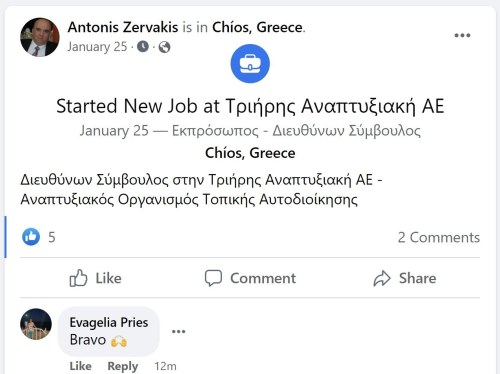The height and width of the screenshot is (374, 500).
Task: Like the Bravo comment
Action: 80,366
